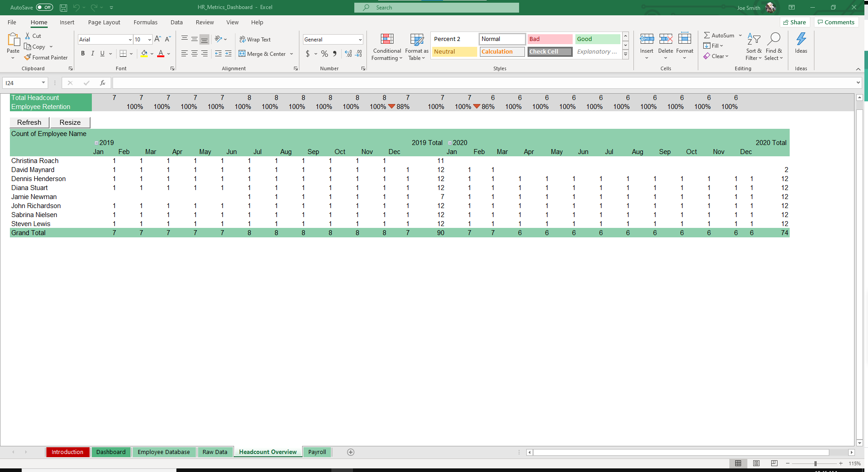
Task: Switch to the Payroll sheet tab
Action: [317, 452]
